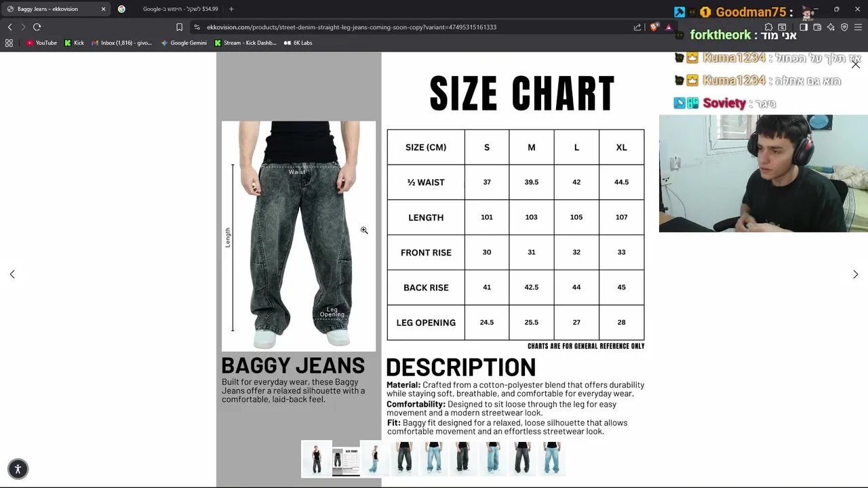The image size is (868, 488).
Task: Go back to the previous page
Action: [x=9, y=27]
